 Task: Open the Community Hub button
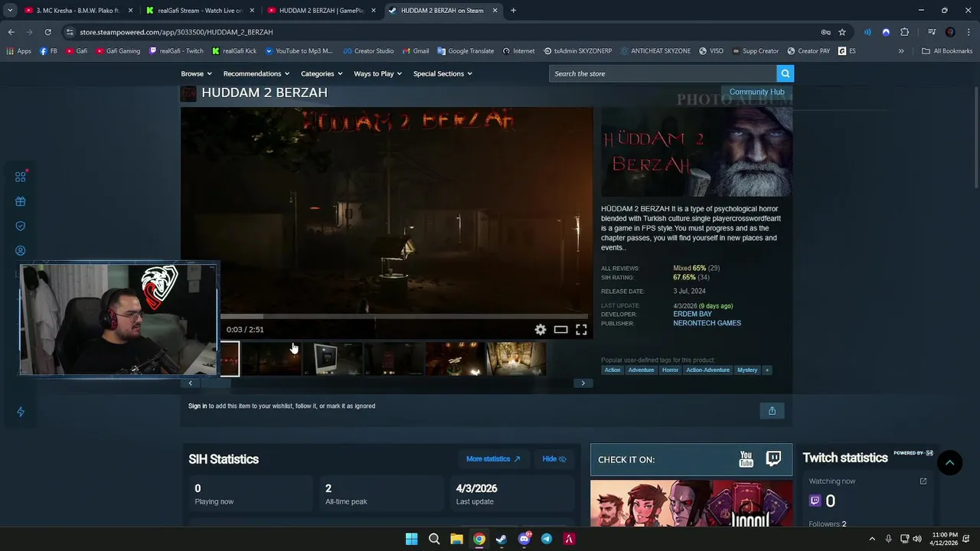756,92
